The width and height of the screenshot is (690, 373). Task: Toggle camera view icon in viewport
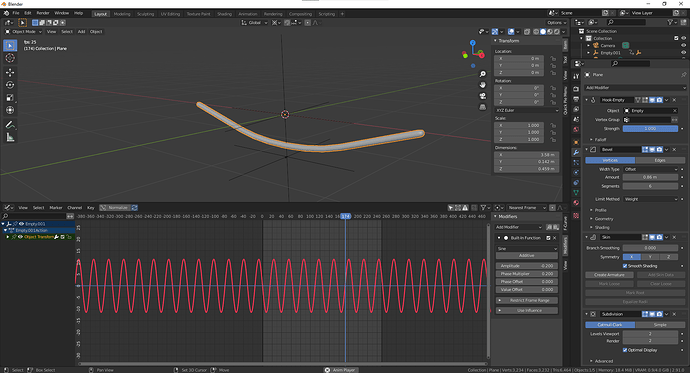pos(483,95)
